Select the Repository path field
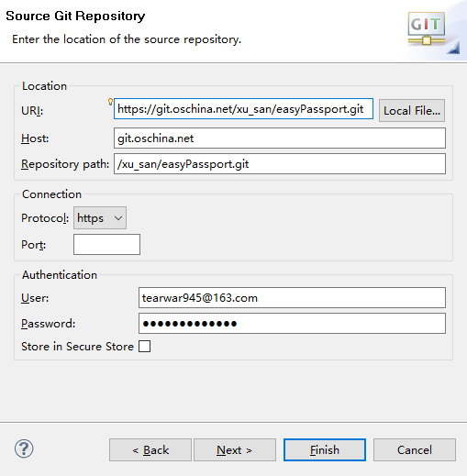Screen dimensions: 467x476 (280, 164)
